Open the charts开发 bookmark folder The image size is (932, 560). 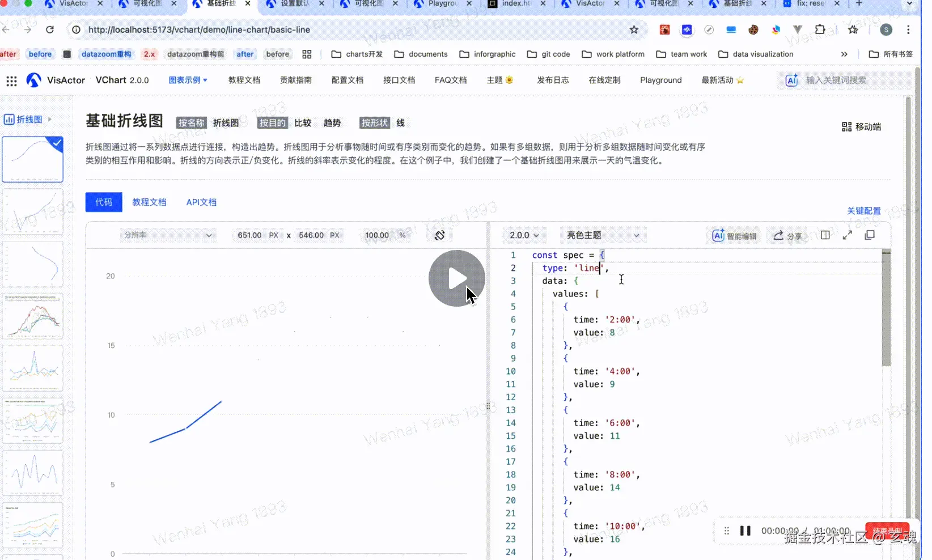pyautogui.click(x=357, y=54)
